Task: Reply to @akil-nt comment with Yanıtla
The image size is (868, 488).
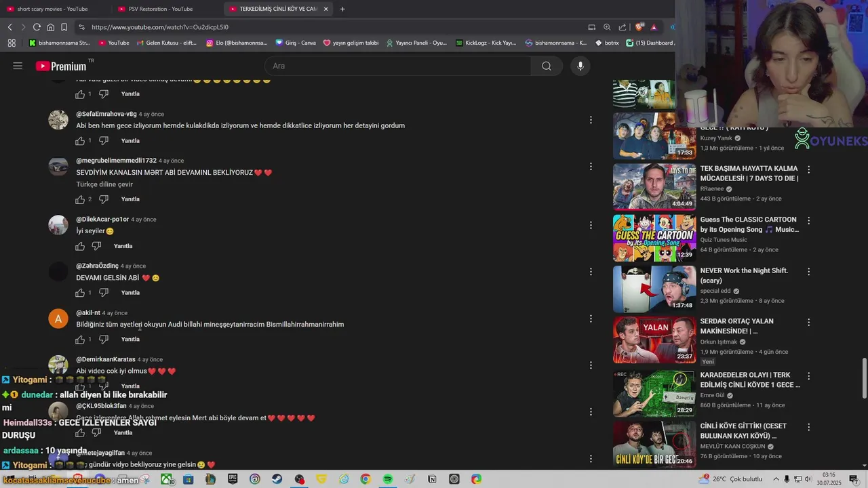Action: 130,340
